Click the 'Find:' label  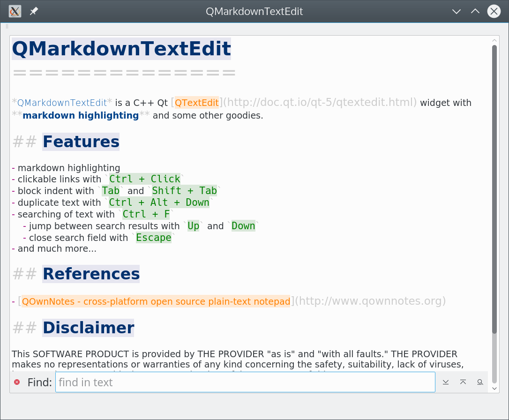click(x=39, y=382)
